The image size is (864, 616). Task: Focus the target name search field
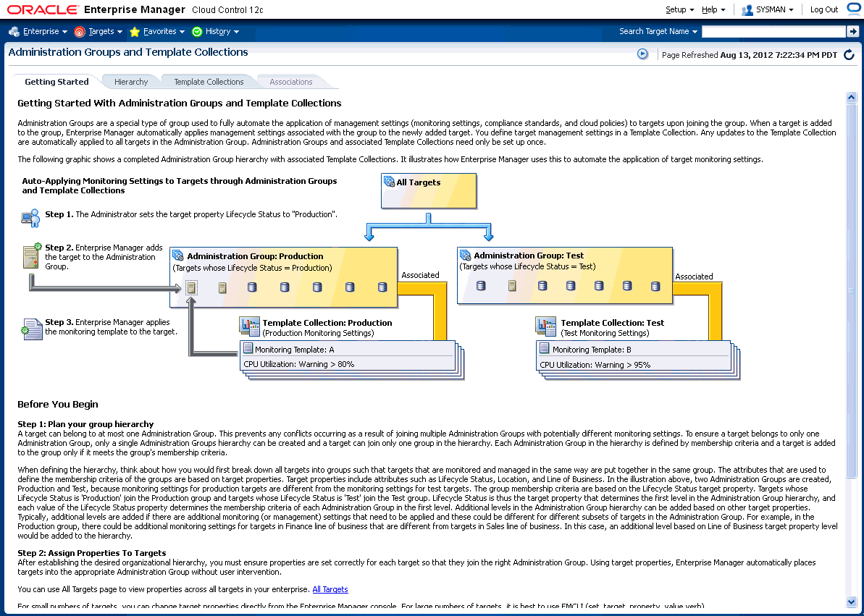(773, 31)
